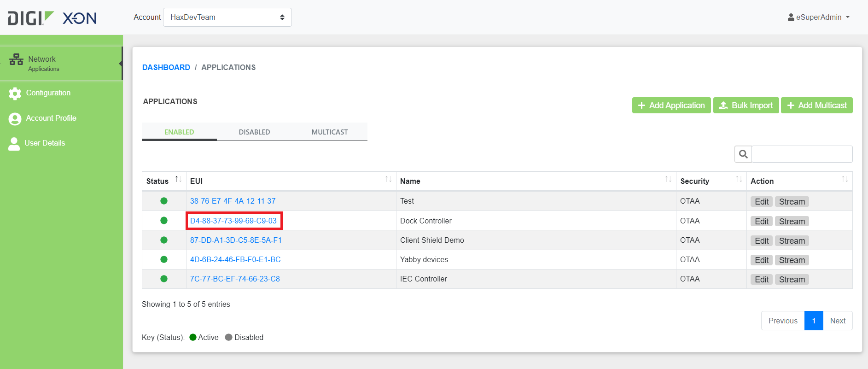This screenshot has width=868, height=369.
Task: Sort the EUI column using its arrows
Action: pos(388,179)
